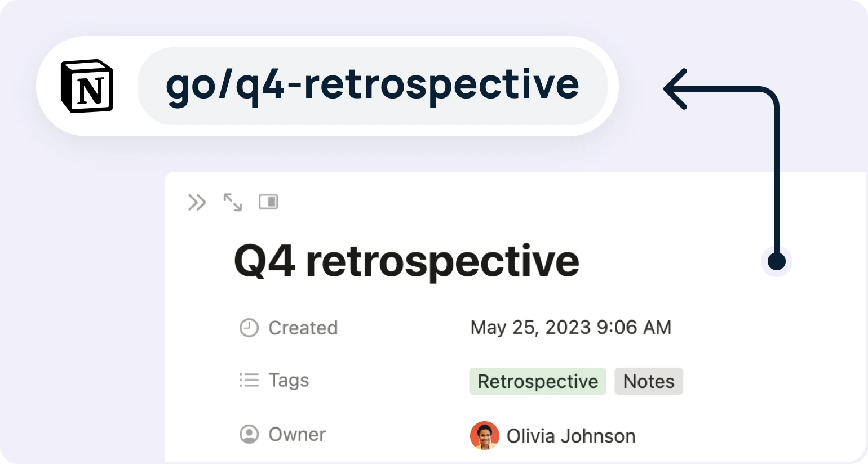
Task: Select Olivia Johnson's profile avatar
Action: [484, 435]
